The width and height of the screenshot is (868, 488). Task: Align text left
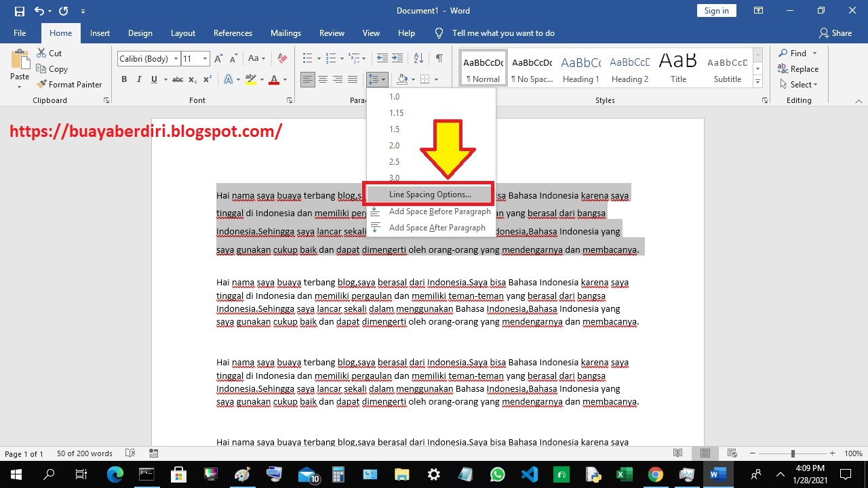[x=308, y=79]
